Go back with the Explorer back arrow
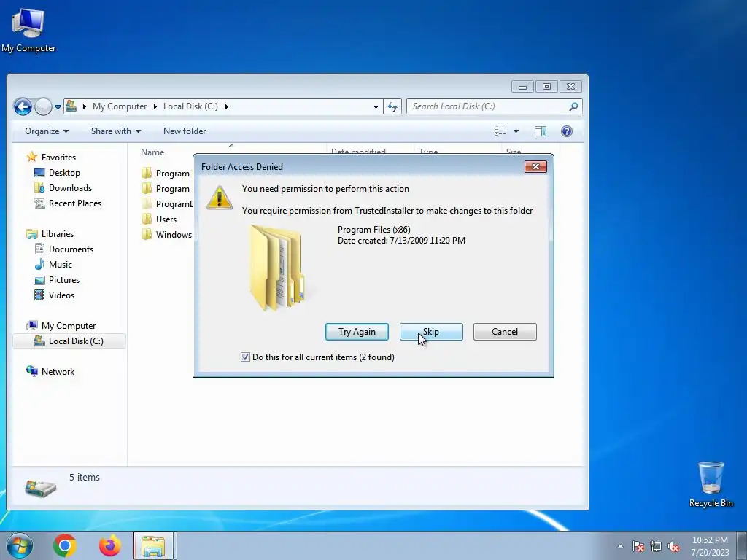Viewport: 747px width, 560px height. tap(23, 106)
